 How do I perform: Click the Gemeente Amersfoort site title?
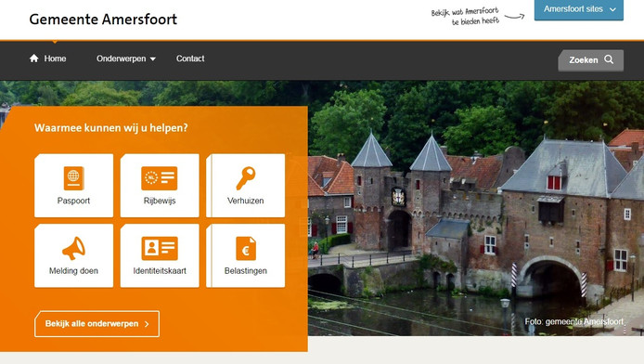pyautogui.click(x=103, y=19)
